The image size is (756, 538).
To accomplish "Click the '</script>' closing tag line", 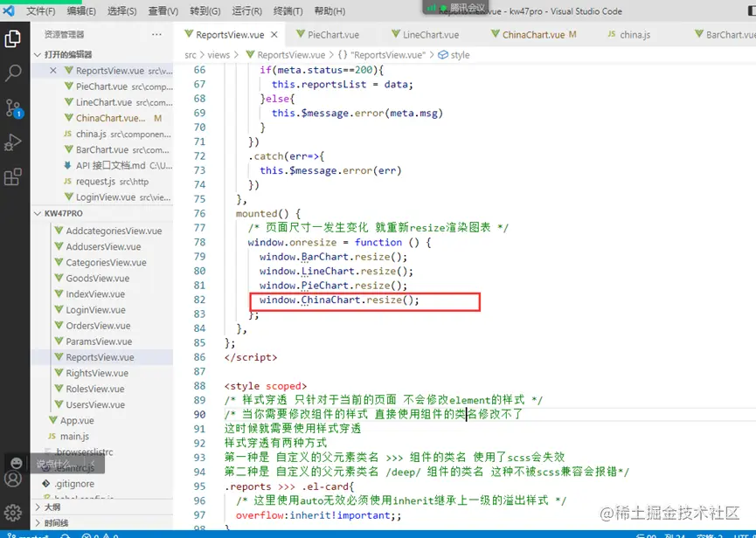I will tap(251, 357).
